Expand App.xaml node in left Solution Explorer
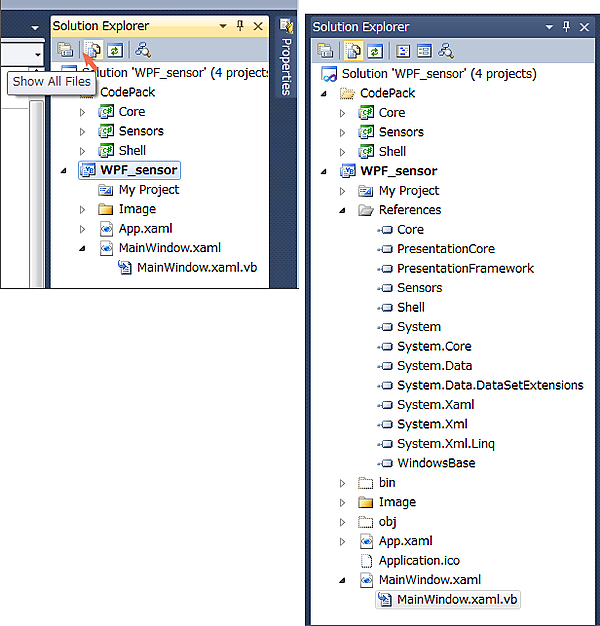Viewport: 600px width, 626px height. click(82, 229)
